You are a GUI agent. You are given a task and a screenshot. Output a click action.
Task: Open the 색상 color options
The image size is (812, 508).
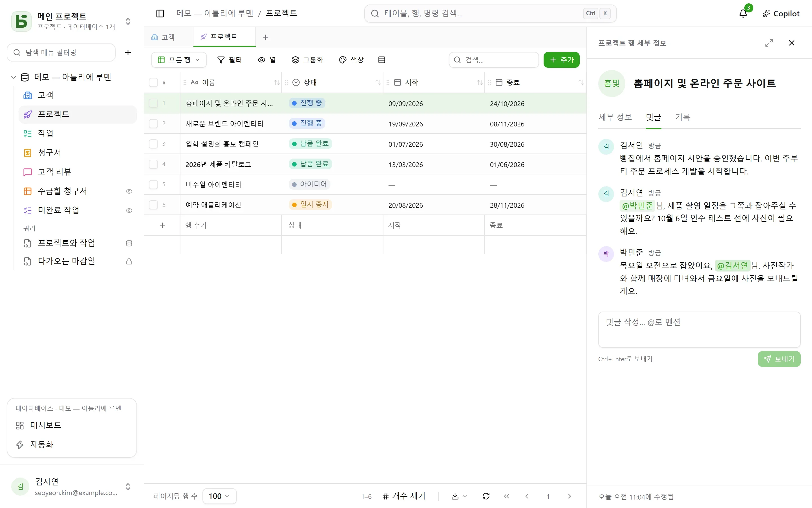click(x=351, y=60)
